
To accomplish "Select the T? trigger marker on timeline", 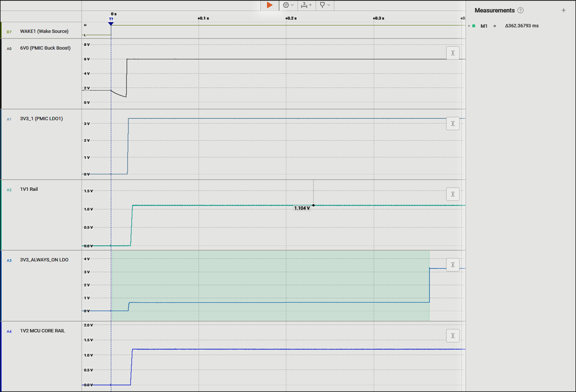I will [x=111, y=20].
